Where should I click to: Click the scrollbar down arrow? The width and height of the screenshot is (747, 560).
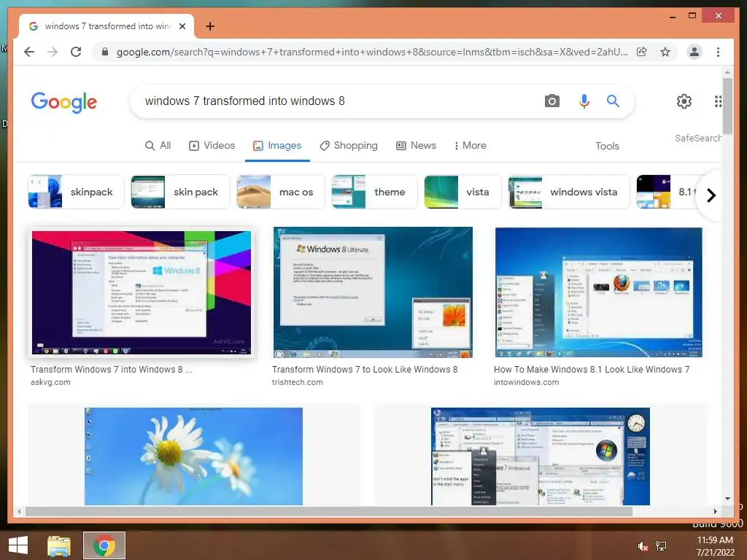(727, 499)
